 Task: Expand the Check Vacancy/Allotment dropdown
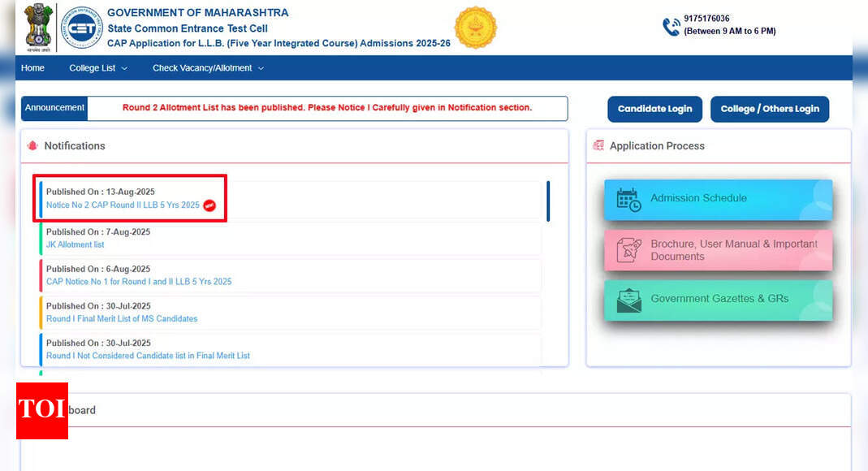tap(208, 68)
